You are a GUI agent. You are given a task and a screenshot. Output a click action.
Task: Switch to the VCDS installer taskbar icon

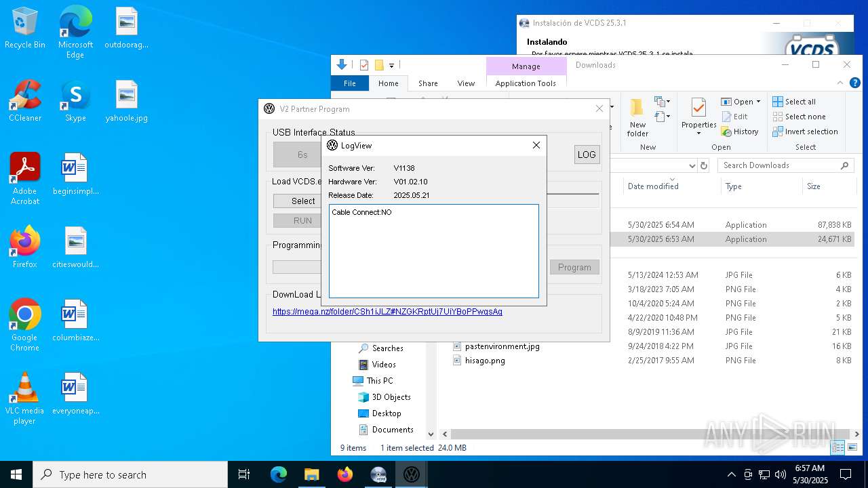(x=378, y=474)
